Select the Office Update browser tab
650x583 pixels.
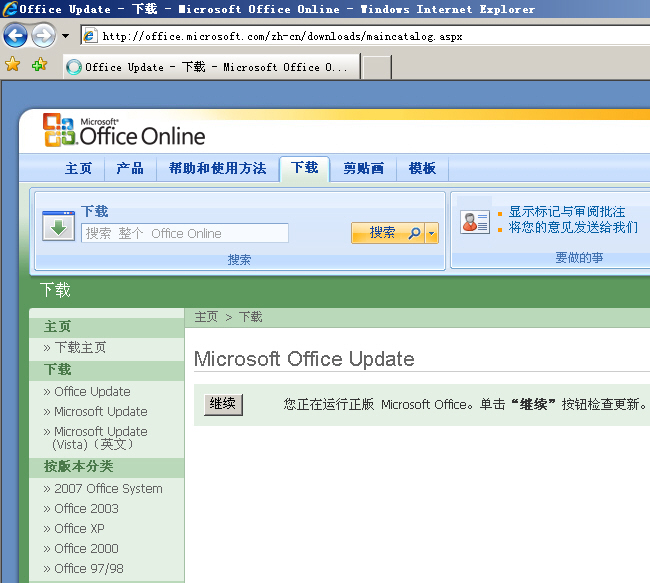pyautogui.click(x=211, y=67)
